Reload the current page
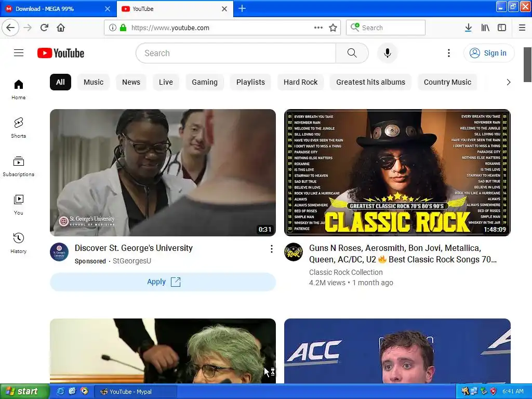The image size is (532, 399). coord(44,28)
